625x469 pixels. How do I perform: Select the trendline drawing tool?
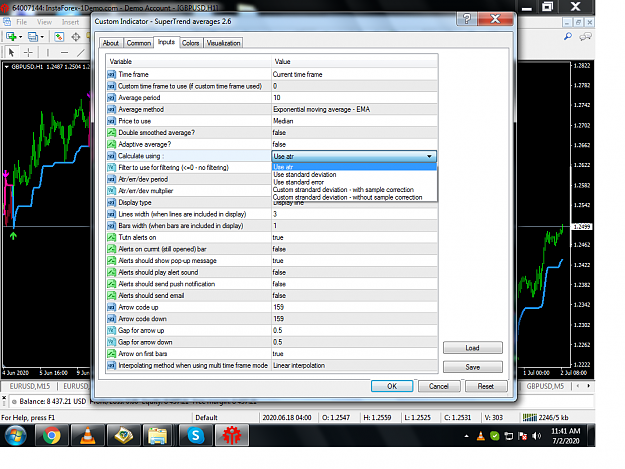click(x=81, y=52)
